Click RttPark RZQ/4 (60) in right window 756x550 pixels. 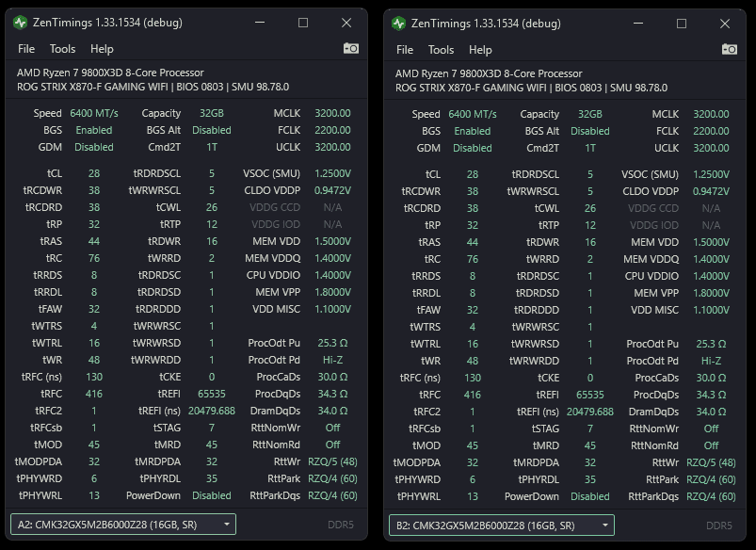(711, 479)
